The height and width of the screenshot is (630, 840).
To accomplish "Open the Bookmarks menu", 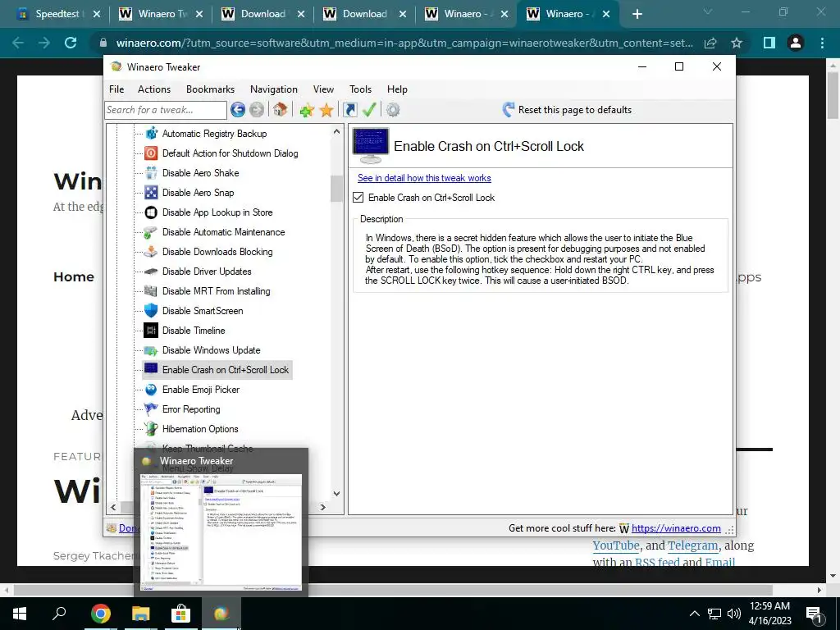I will (x=211, y=89).
